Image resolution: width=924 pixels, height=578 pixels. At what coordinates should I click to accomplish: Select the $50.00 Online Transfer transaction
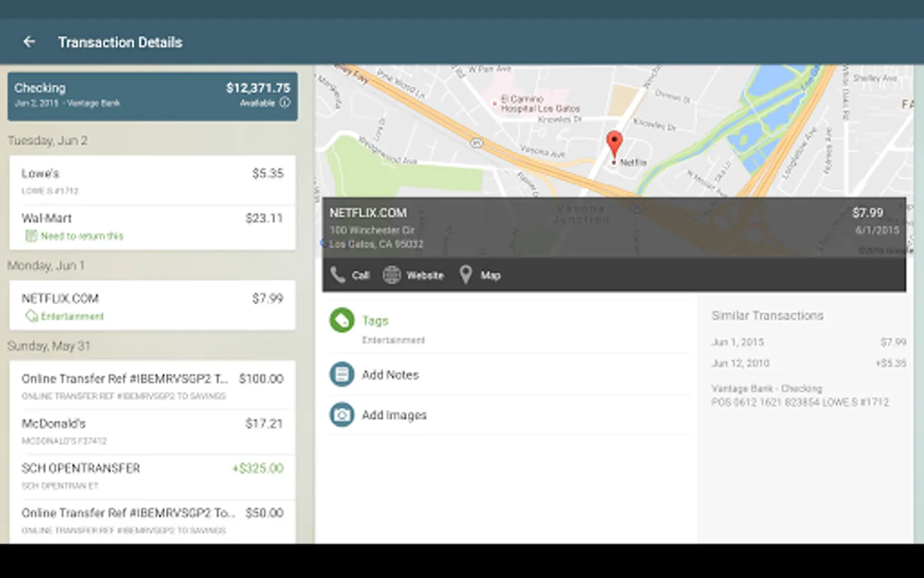[x=153, y=521]
